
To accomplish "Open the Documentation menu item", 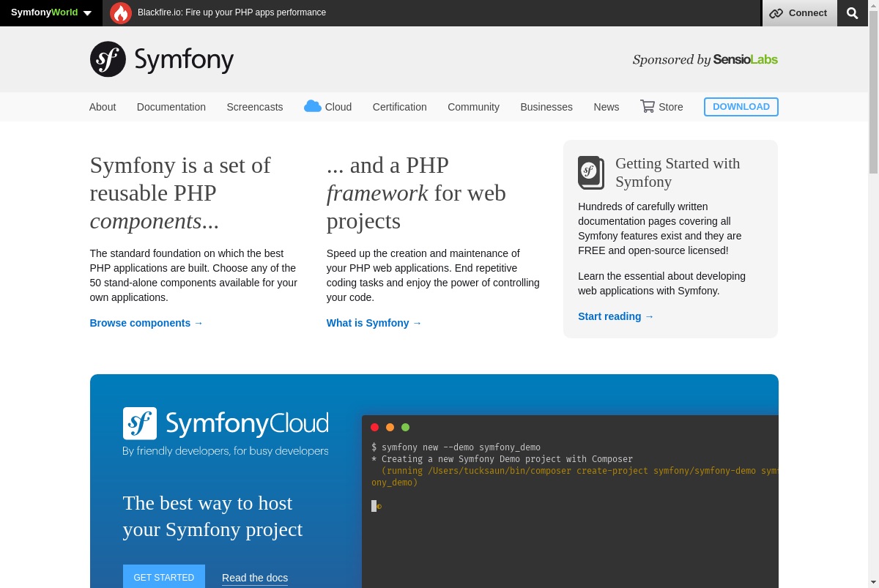I will (171, 107).
